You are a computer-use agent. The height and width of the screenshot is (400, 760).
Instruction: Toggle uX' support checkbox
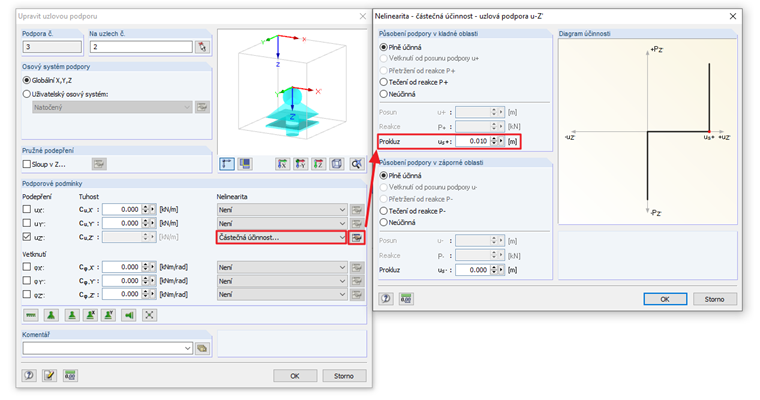point(27,209)
